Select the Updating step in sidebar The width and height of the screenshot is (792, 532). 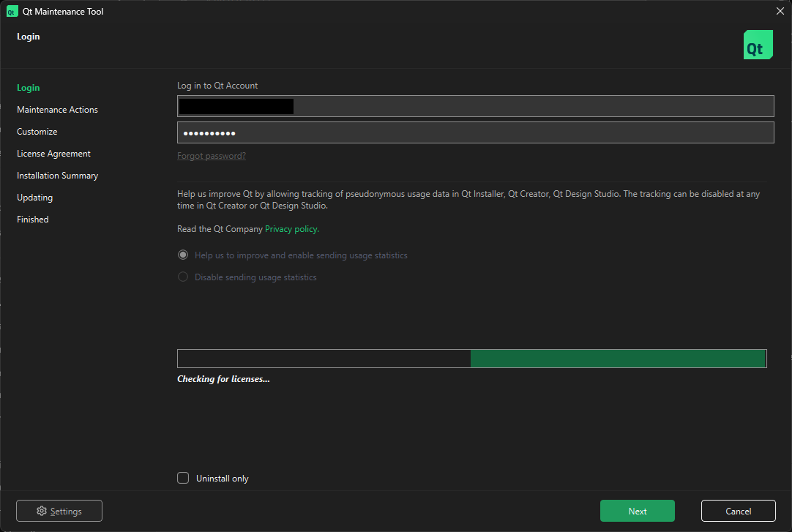(34, 198)
